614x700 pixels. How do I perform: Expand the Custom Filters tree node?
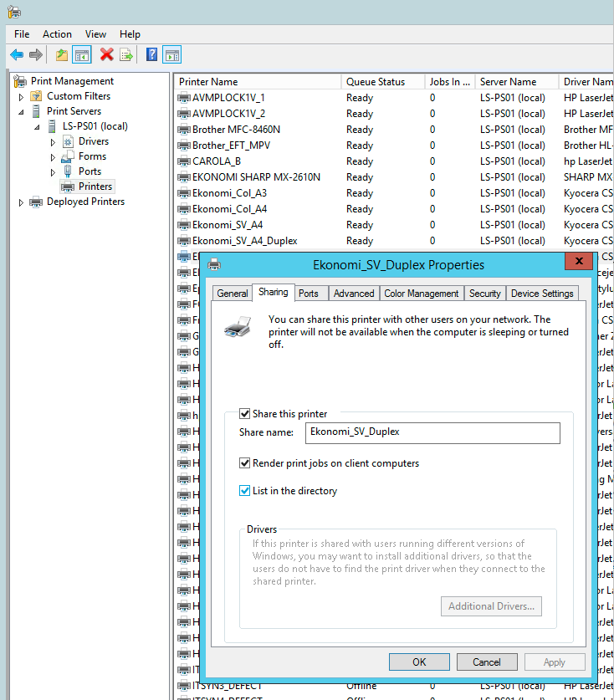(21, 97)
